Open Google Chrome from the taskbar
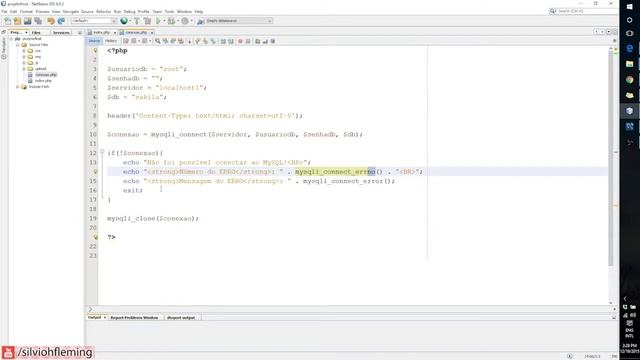 click(629, 80)
